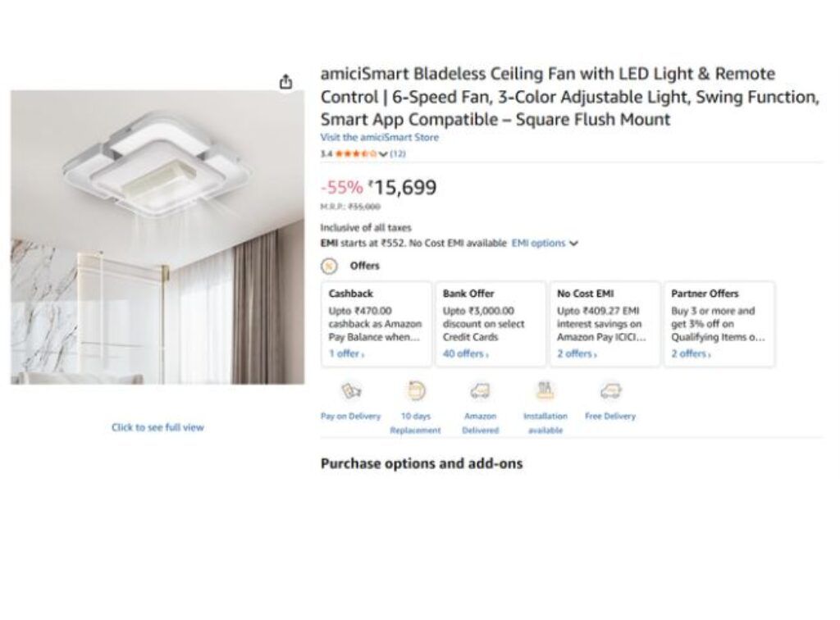Open 2 offers under No Cost EMI
Viewport: 840px width, 620px height.
(x=577, y=354)
